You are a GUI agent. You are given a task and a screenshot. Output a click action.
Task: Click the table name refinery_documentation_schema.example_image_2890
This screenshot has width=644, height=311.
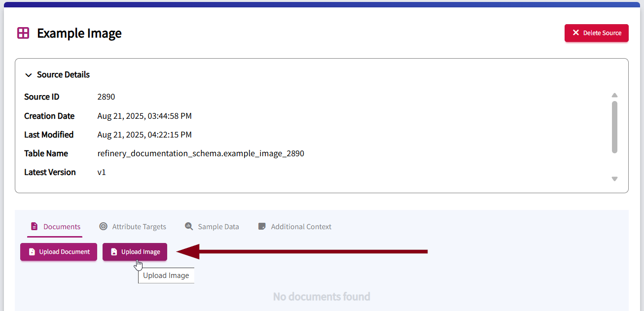click(201, 154)
